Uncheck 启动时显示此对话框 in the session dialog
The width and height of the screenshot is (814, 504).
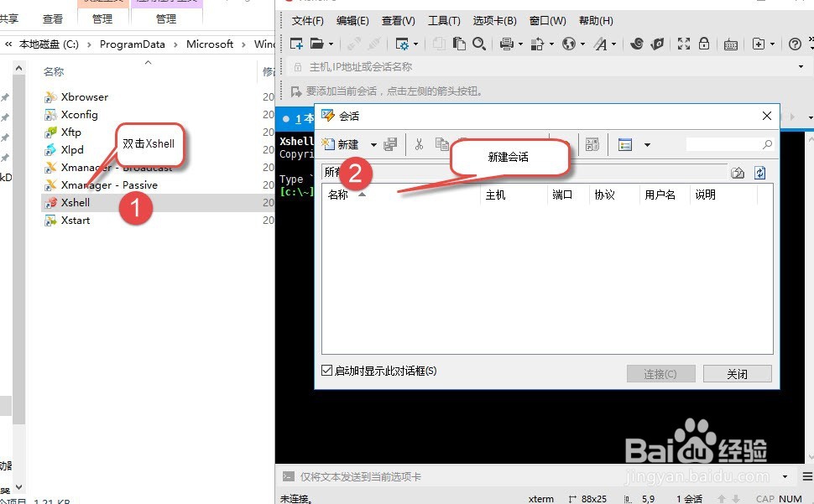coord(326,370)
